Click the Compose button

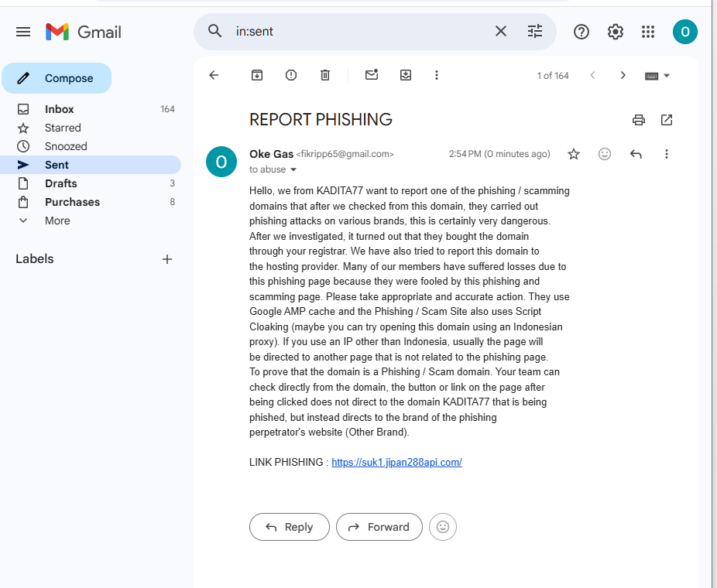click(57, 78)
